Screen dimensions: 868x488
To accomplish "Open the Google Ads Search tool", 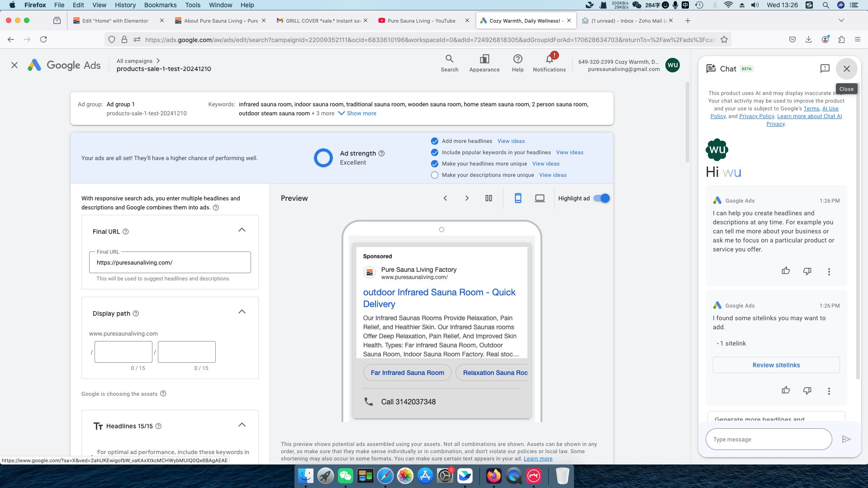I will (x=449, y=63).
